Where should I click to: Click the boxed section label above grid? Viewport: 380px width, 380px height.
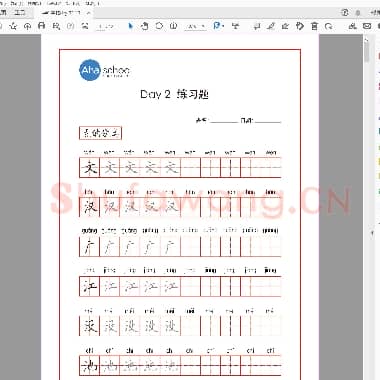tap(101, 133)
